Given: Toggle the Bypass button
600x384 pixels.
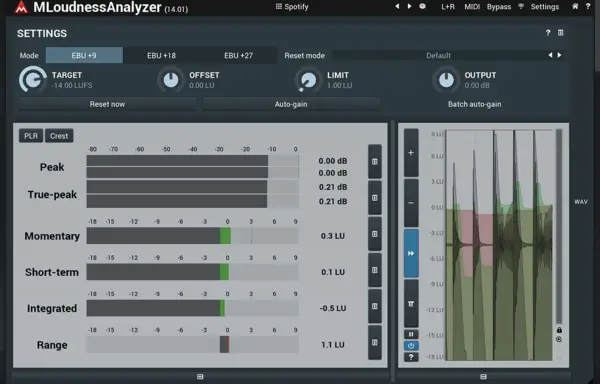Looking at the screenshot, I should click(x=499, y=7).
